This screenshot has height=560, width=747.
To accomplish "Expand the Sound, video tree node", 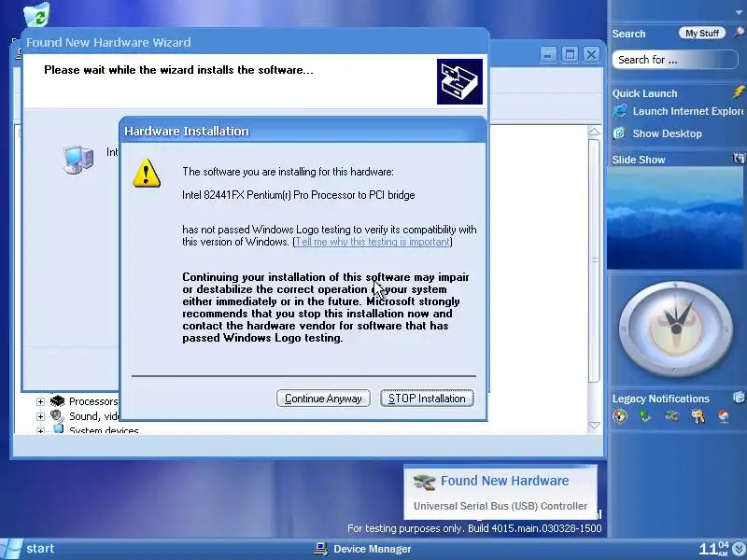I will pos(40,416).
